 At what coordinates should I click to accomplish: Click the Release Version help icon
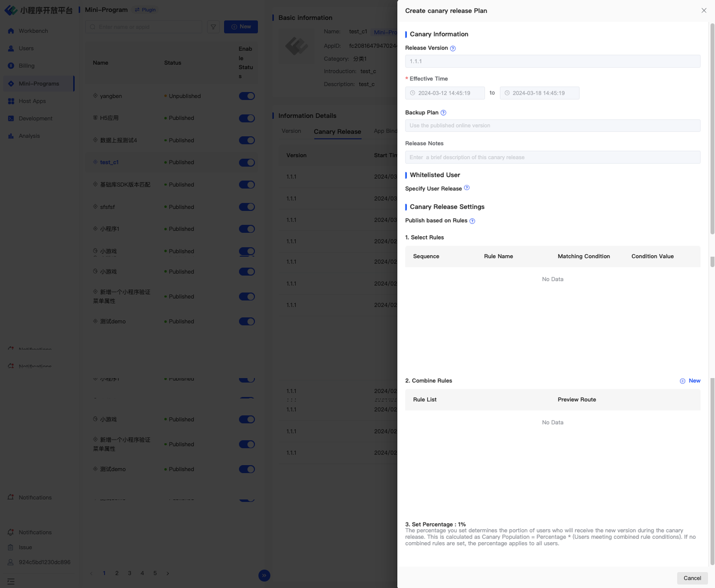pos(453,49)
